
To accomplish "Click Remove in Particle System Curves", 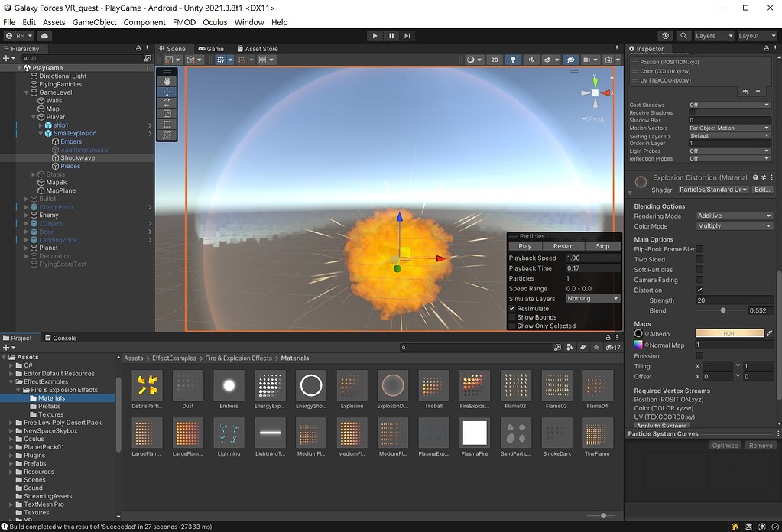I will click(761, 446).
